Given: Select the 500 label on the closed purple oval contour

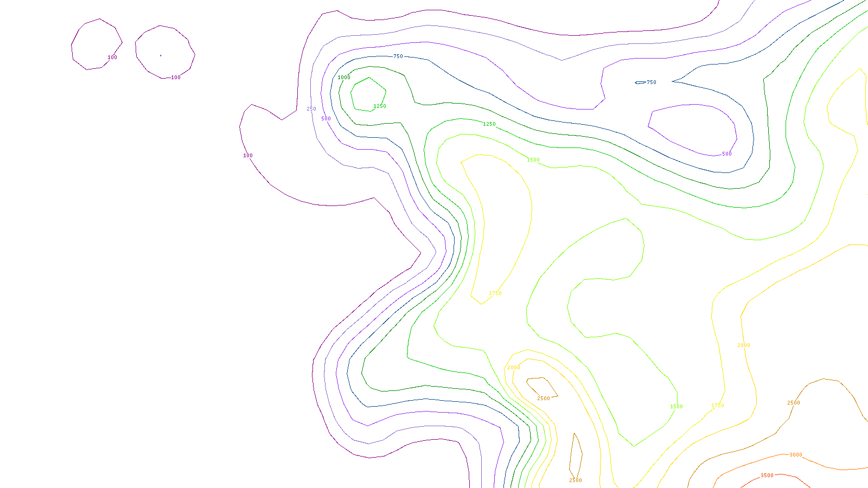Looking at the screenshot, I should pyautogui.click(x=727, y=154).
